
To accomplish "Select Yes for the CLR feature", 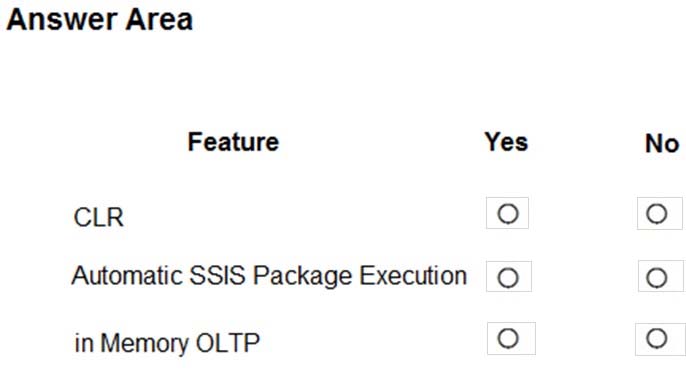I will tap(508, 214).
